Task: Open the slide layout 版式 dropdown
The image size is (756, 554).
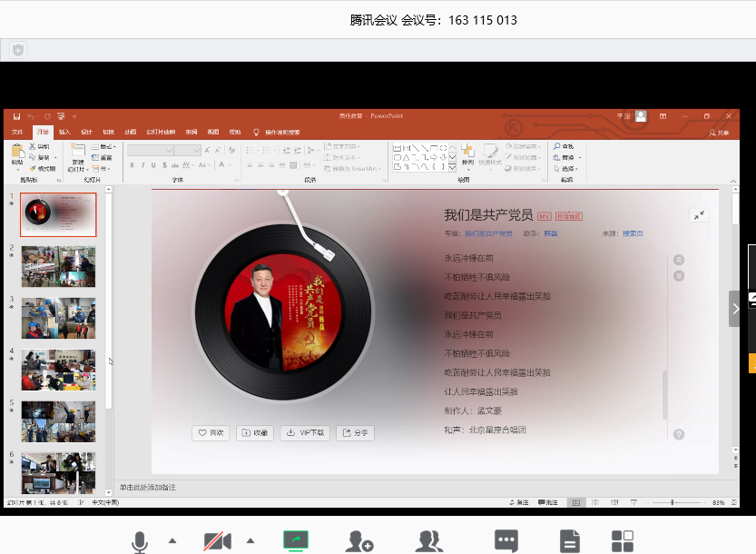Action: pyautogui.click(x=103, y=146)
